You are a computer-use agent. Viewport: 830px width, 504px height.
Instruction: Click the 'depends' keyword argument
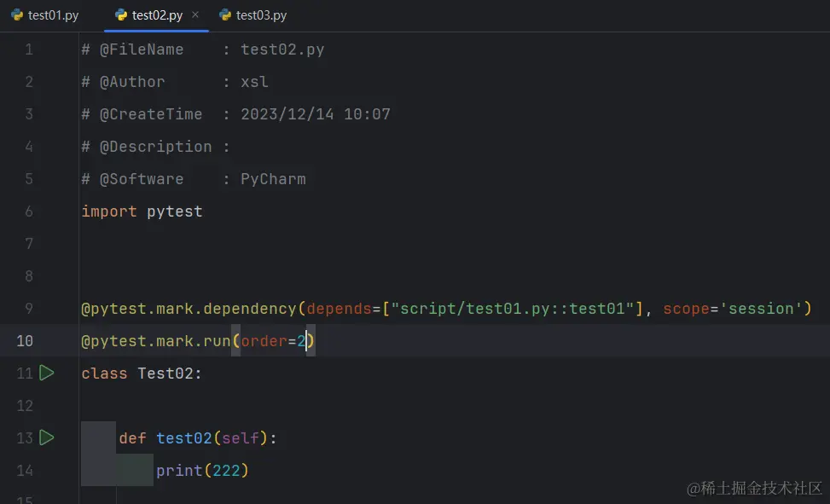click(x=340, y=308)
